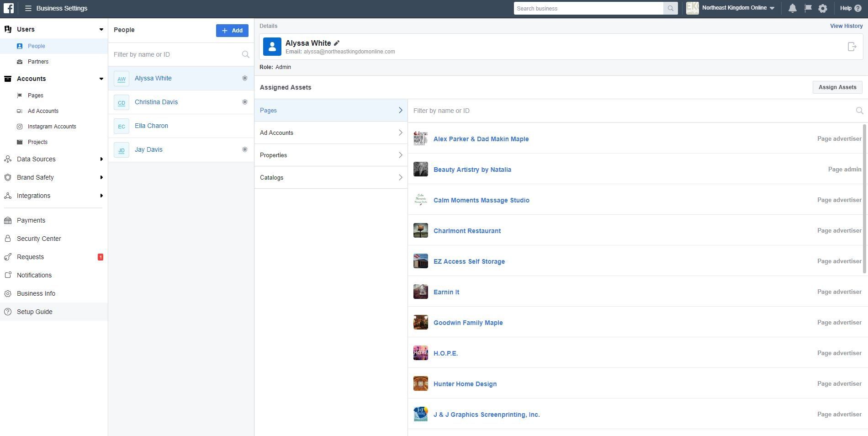Click the Facebook logo icon
Image resolution: width=868 pixels, height=436 pixels.
tap(9, 8)
